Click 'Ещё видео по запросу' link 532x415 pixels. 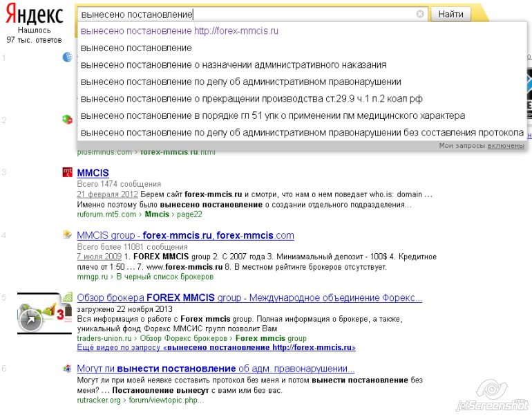point(216,348)
